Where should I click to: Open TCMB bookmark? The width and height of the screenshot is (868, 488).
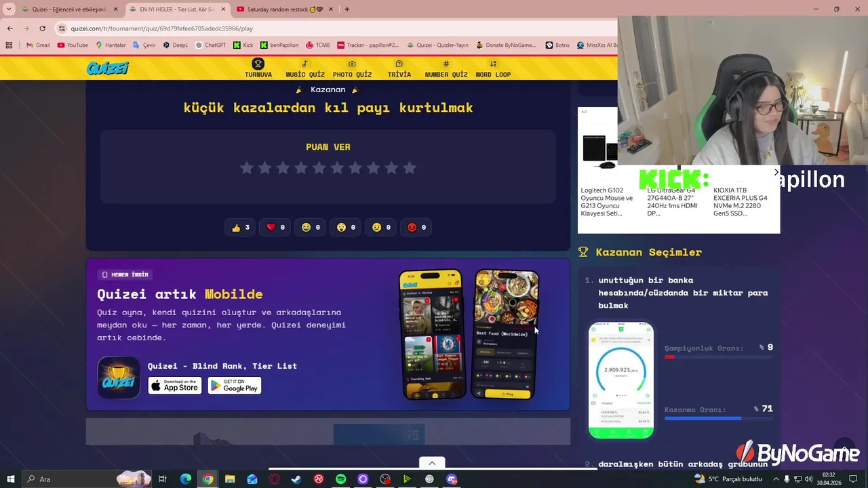(317, 45)
